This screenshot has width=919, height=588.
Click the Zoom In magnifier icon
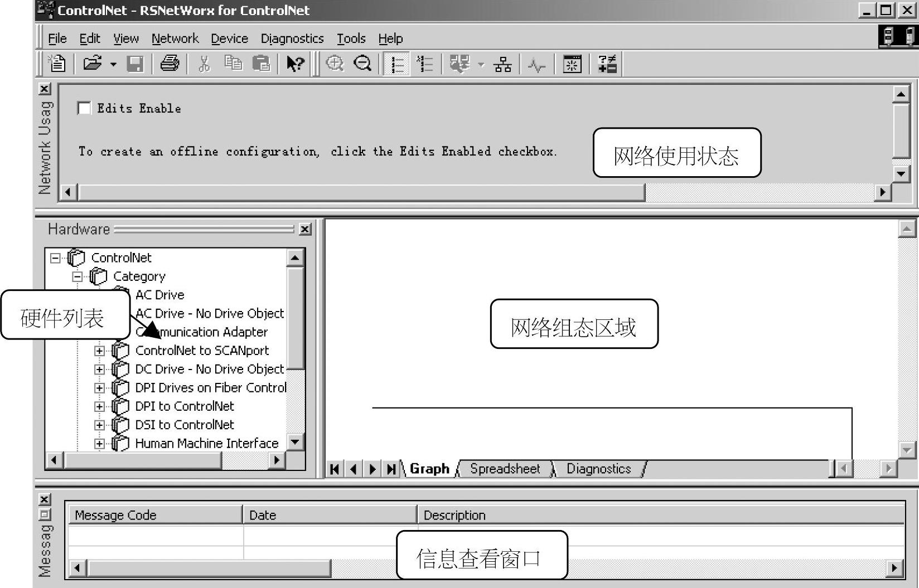coord(335,64)
